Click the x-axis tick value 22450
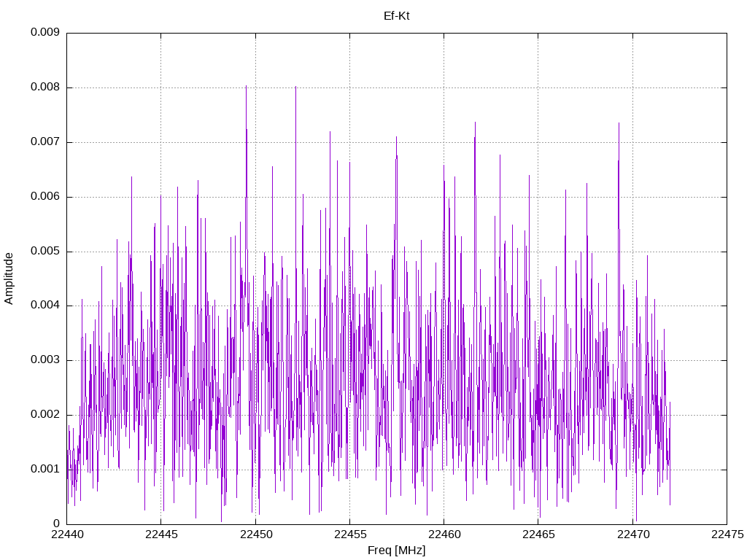Viewport: 747px width, 560px height. coord(256,534)
